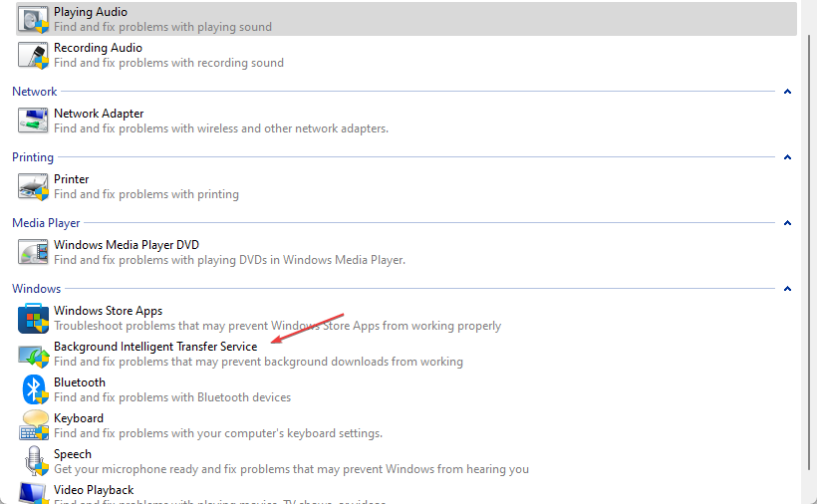The height and width of the screenshot is (504, 817).
Task: Click the background downloads description text
Action: click(258, 362)
